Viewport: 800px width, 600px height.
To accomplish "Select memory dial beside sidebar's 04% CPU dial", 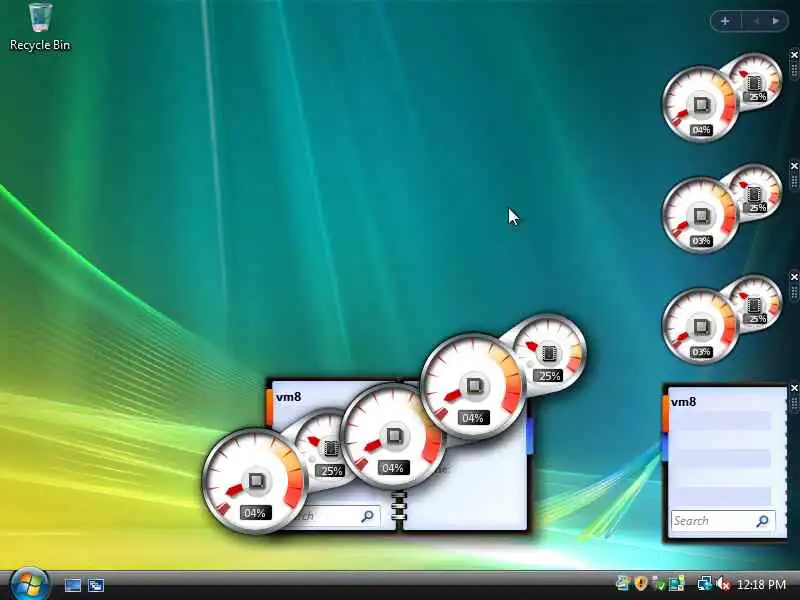I will (x=756, y=81).
